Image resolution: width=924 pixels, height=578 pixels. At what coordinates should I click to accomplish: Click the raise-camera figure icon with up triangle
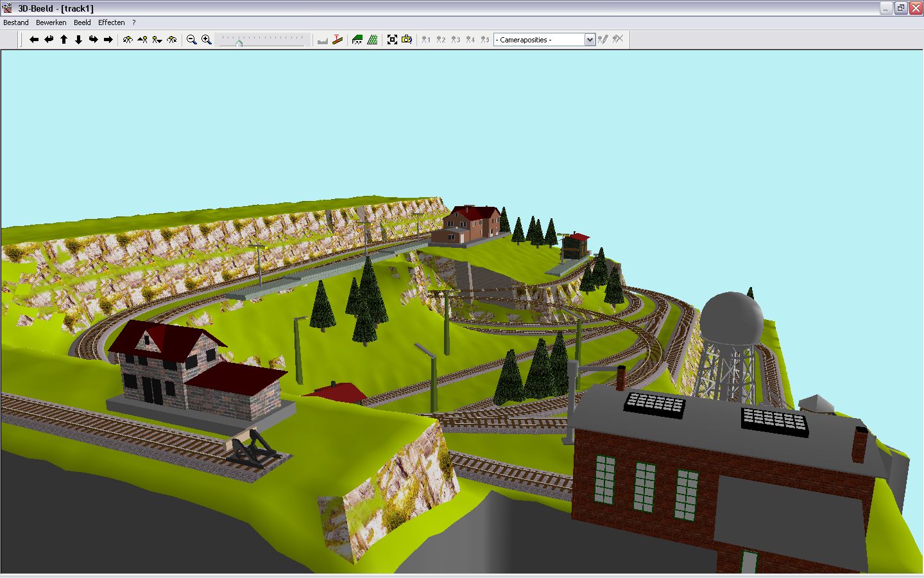(142, 40)
